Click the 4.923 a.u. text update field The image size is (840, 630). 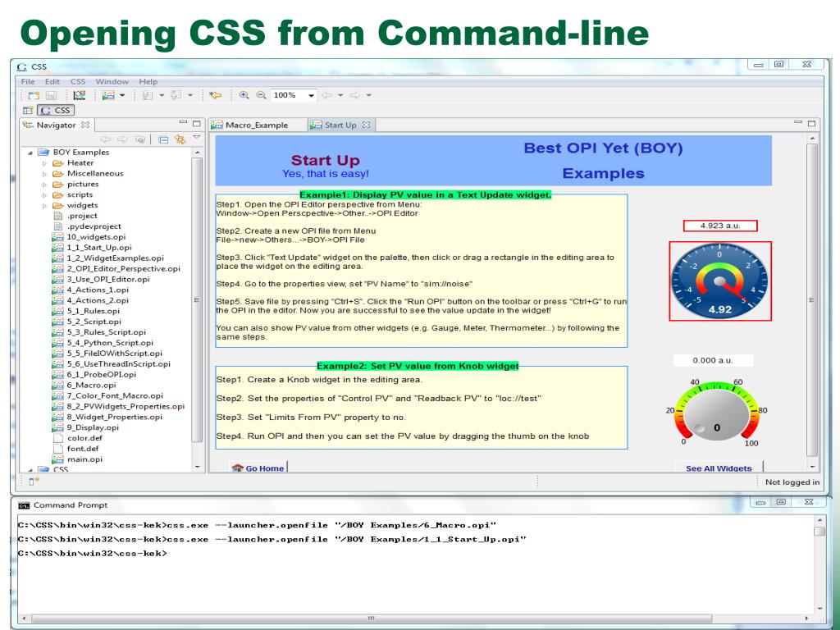click(x=720, y=226)
